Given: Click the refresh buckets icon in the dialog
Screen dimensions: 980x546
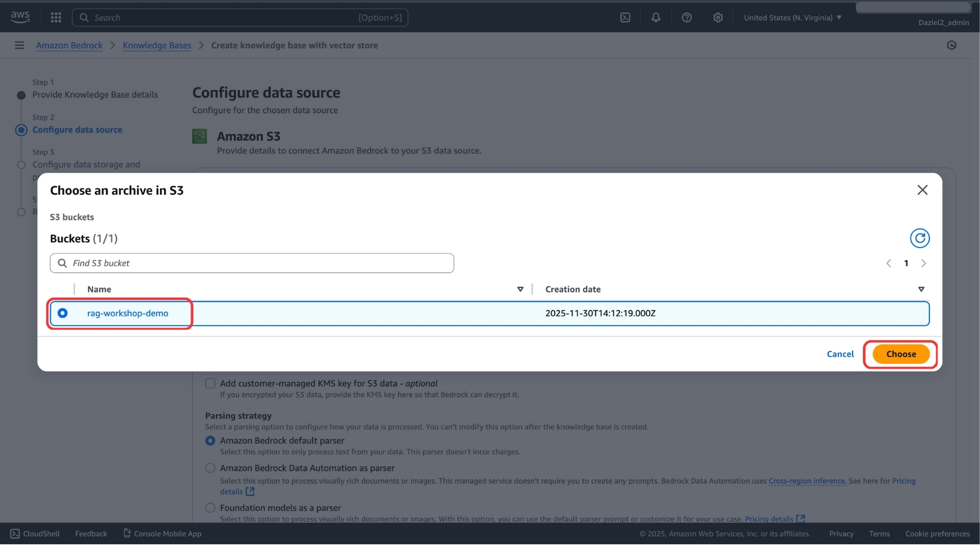Looking at the screenshot, I should pyautogui.click(x=920, y=238).
